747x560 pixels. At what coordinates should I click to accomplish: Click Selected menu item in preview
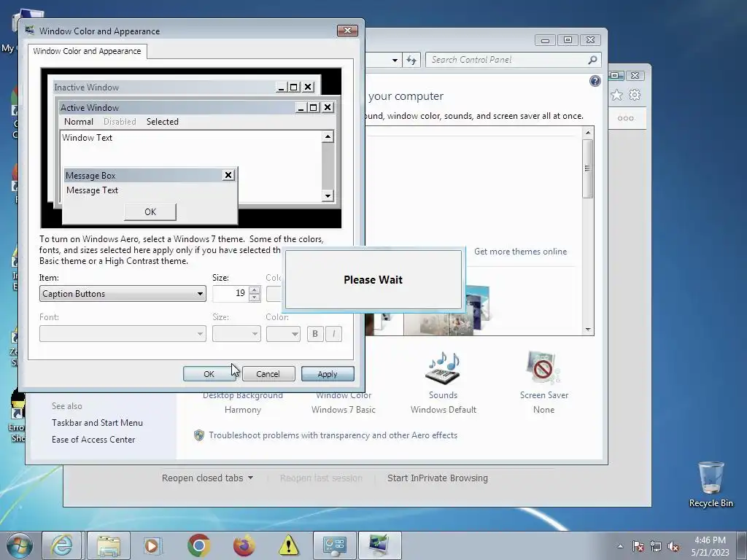pos(163,122)
